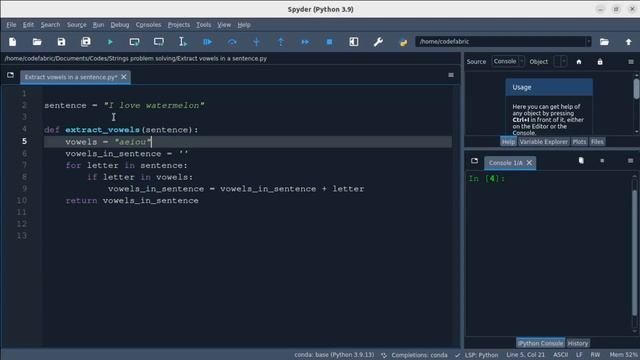Open the Edit menu
This screenshot has height=360, width=640.
(28, 25)
